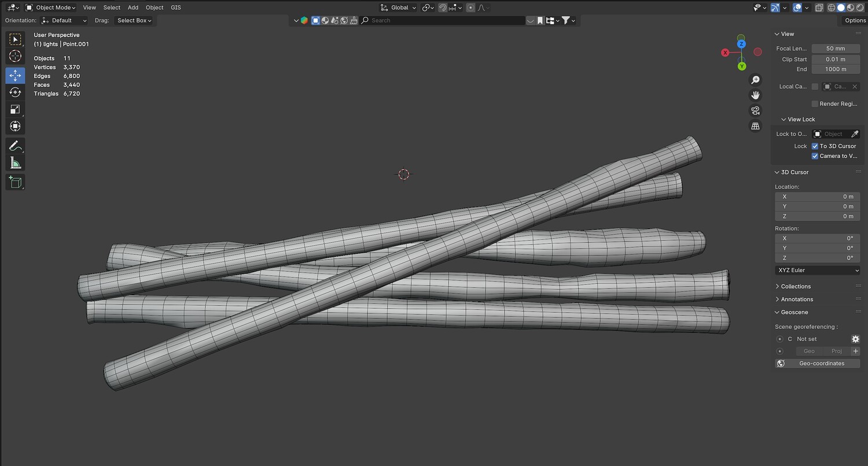Click the pan hand viewport control
The height and width of the screenshot is (466, 868).
click(755, 95)
